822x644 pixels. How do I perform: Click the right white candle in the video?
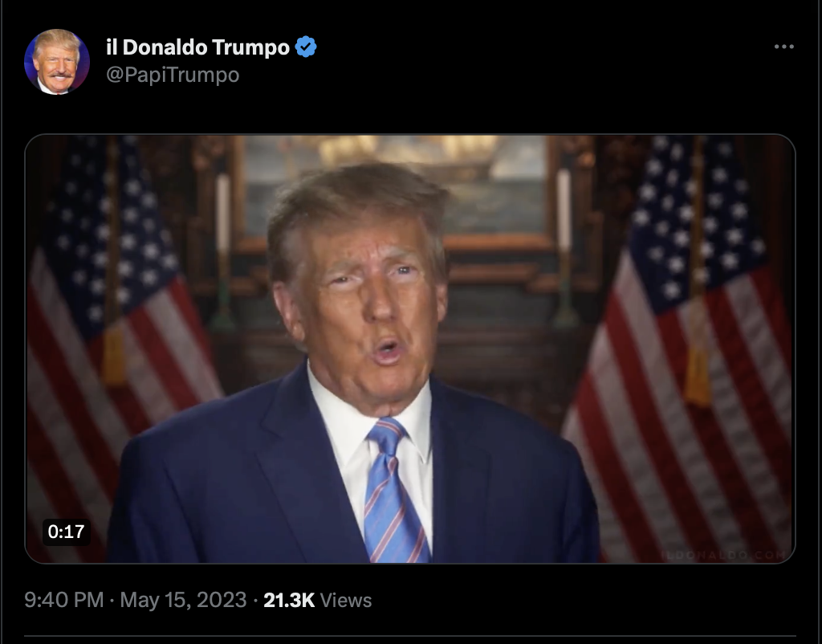[564, 210]
